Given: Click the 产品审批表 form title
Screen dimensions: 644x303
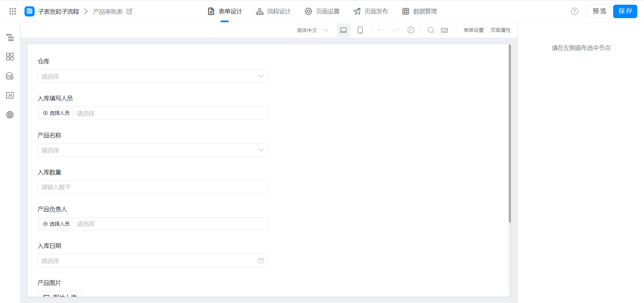Looking at the screenshot, I should [x=108, y=11].
